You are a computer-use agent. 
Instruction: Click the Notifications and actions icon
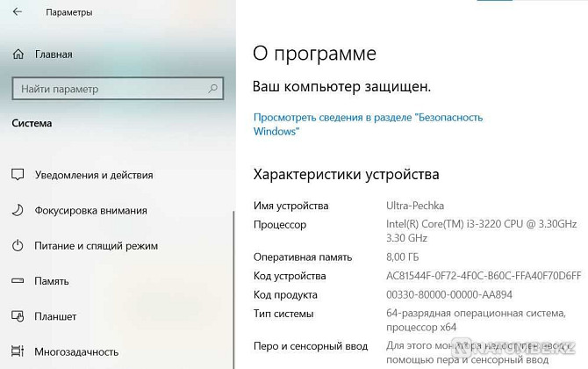click(x=18, y=175)
